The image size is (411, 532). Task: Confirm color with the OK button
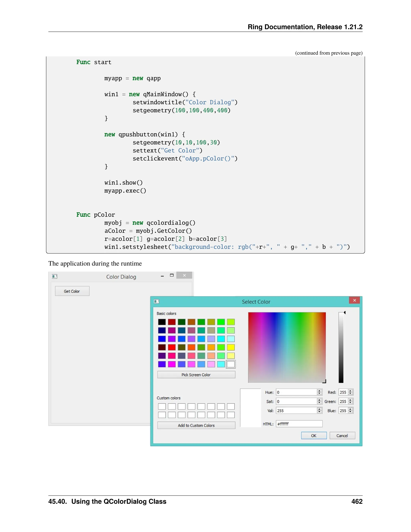314,436
